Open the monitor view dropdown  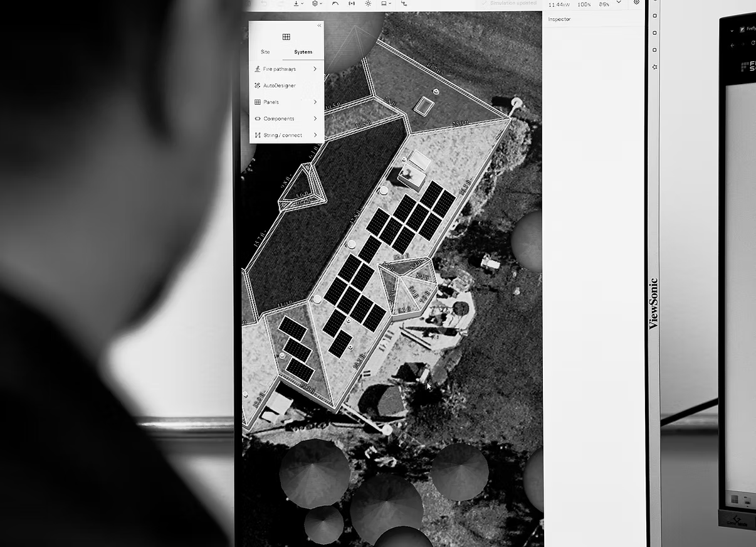[386, 4]
